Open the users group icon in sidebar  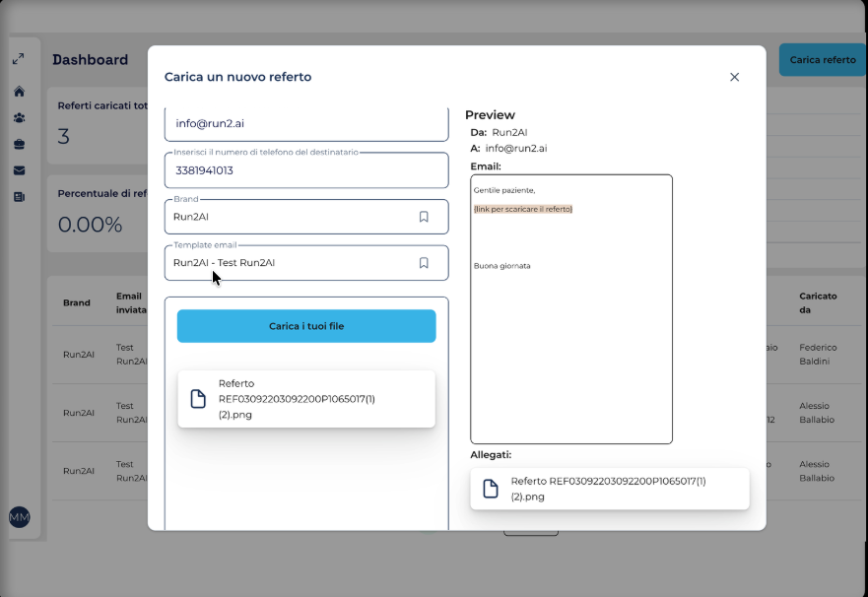click(19, 118)
